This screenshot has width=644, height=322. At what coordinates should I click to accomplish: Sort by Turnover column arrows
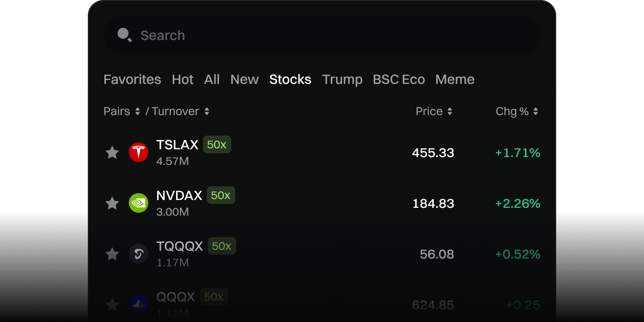point(207,112)
